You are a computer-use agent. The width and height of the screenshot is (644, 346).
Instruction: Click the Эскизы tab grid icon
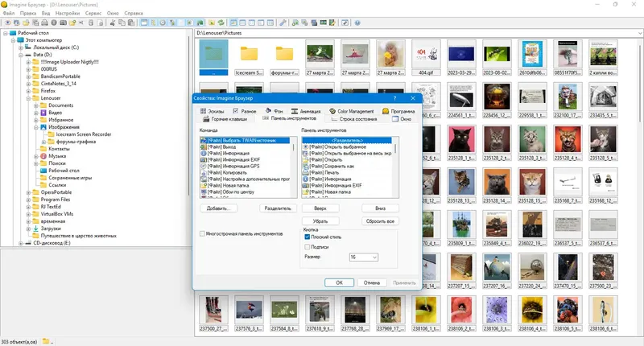(x=203, y=111)
